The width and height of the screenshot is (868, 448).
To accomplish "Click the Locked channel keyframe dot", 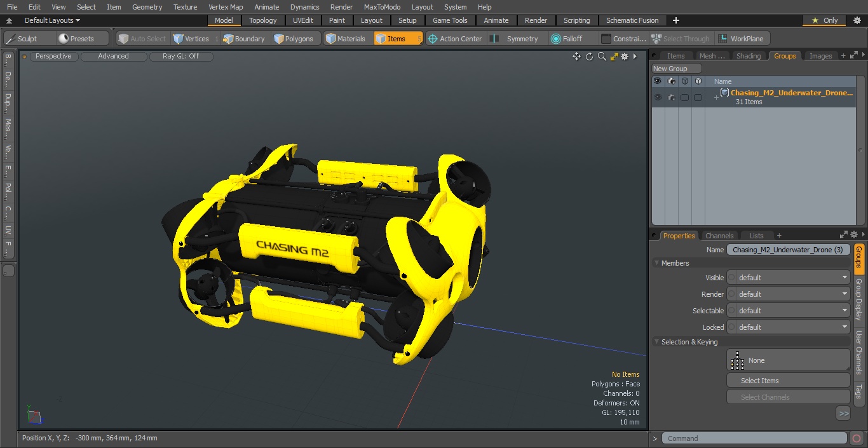I will click(x=731, y=327).
